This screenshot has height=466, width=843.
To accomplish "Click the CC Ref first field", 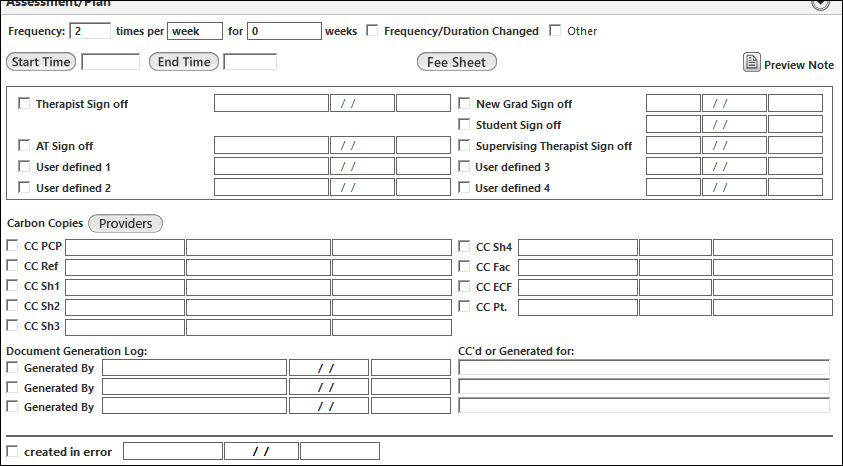I will [x=125, y=267].
